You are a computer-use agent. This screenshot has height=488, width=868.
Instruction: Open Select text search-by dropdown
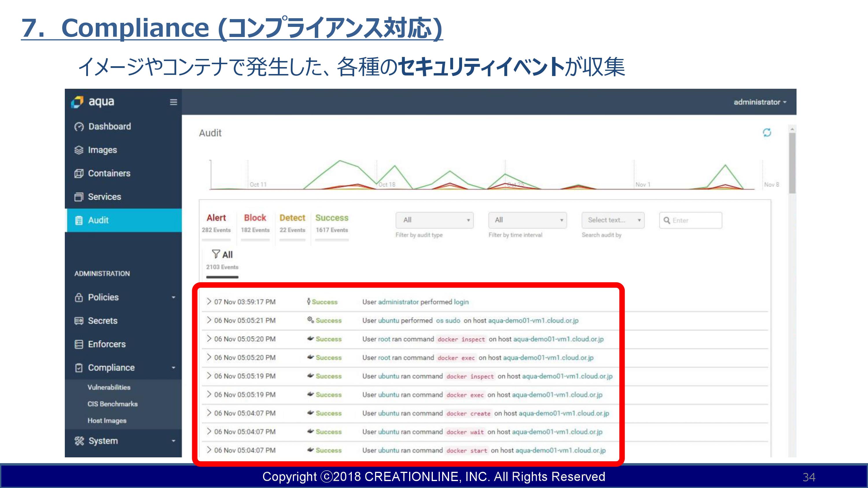[x=613, y=220]
